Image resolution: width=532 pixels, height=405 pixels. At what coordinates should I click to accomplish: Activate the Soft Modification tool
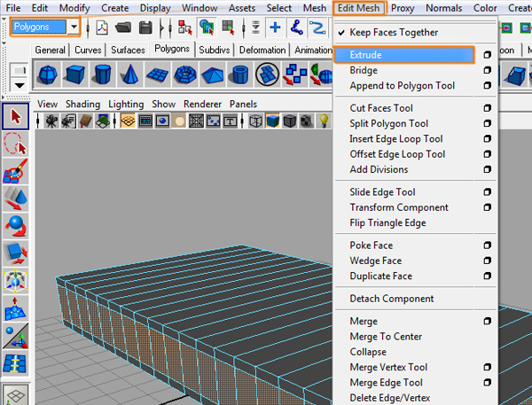point(16,309)
